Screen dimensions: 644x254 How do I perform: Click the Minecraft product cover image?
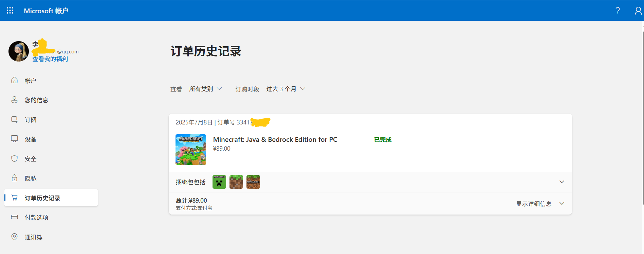[191, 150]
